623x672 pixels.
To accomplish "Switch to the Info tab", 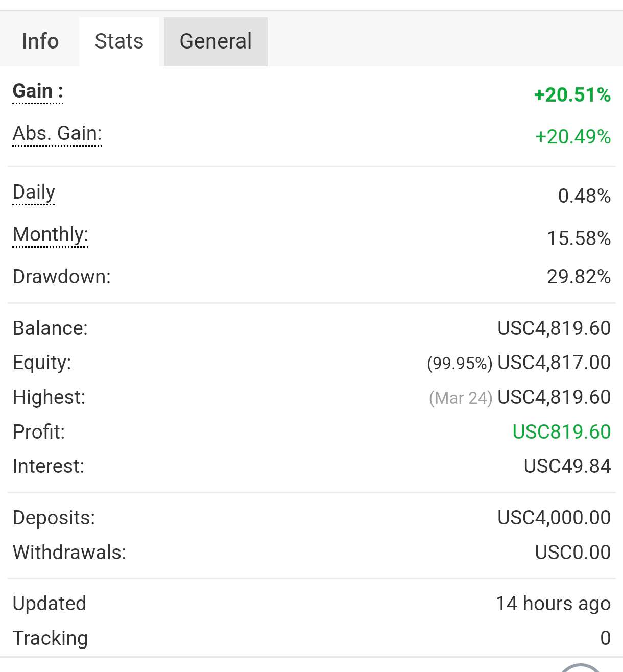I will click(x=40, y=41).
